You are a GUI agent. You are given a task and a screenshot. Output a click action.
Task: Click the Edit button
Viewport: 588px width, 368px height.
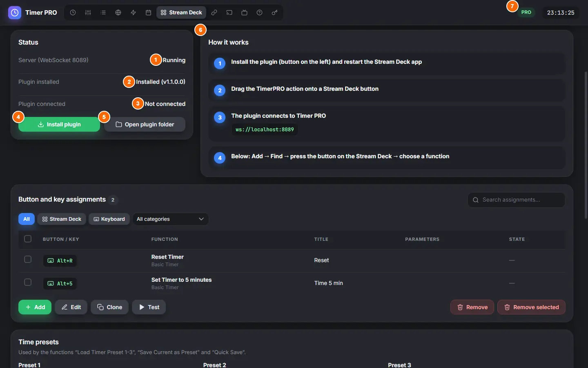[x=71, y=307]
